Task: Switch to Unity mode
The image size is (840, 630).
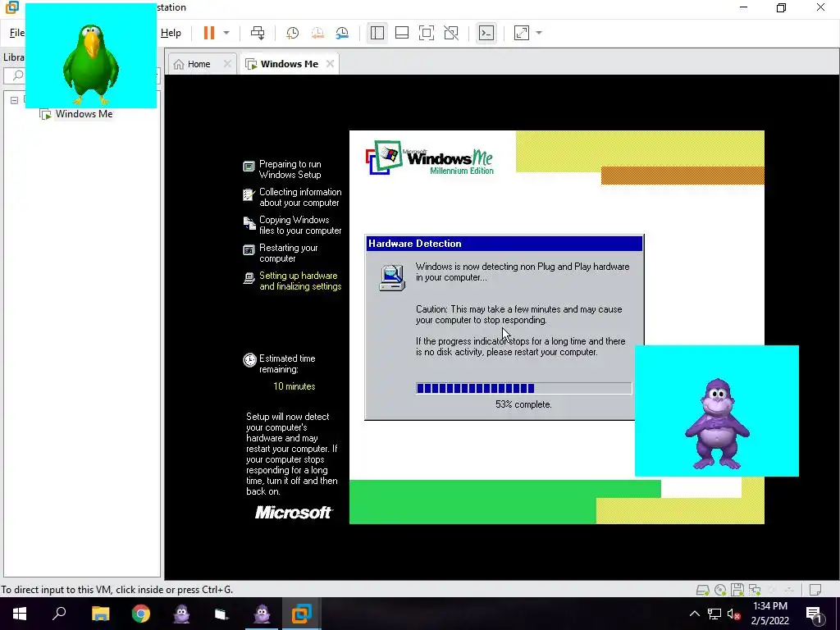Action: pyautogui.click(x=451, y=33)
